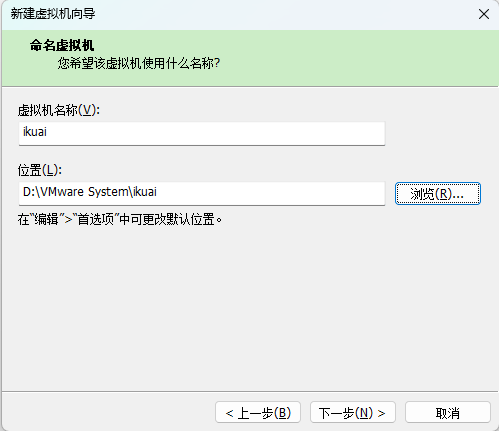Click the 虚拟机名称 text field
The image size is (499, 431).
click(x=202, y=133)
